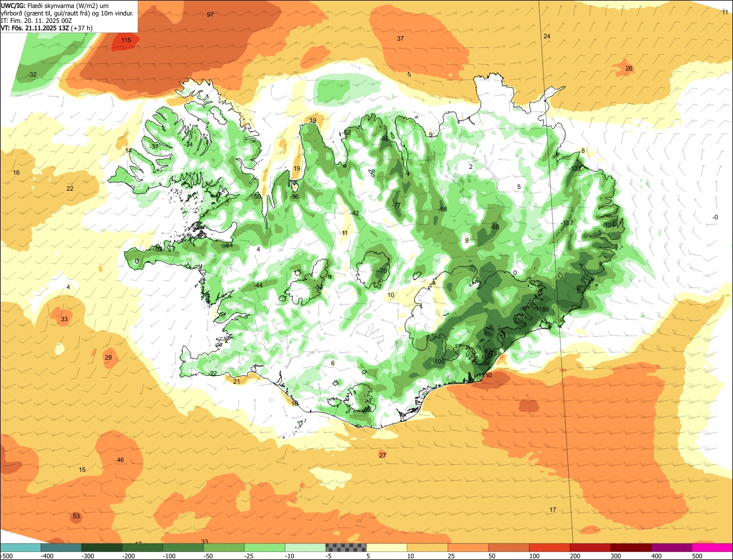Viewport: 733px width, 560px height.
Task: Select the map value -32 on the green patch
Action: (x=32, y=75)
